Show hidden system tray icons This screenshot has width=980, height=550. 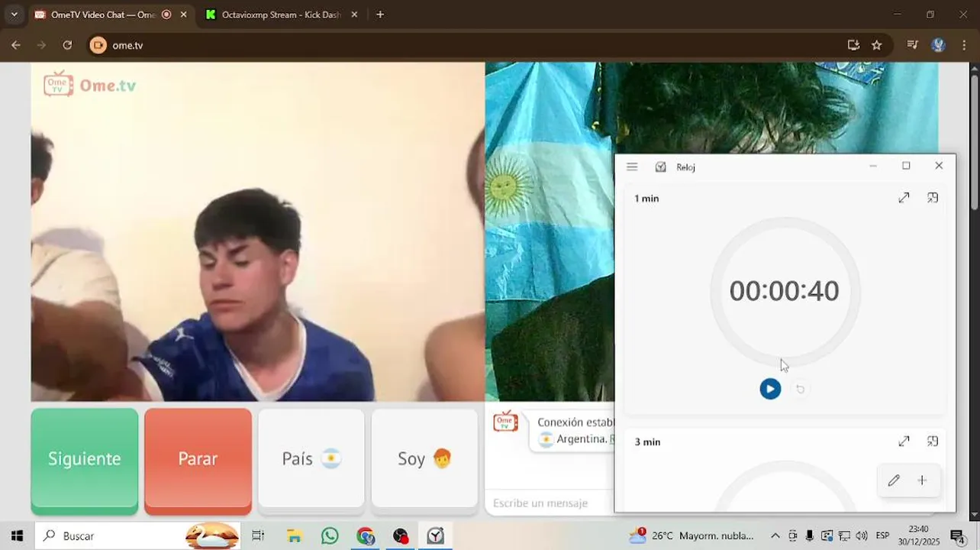click(x=775, y=536)
